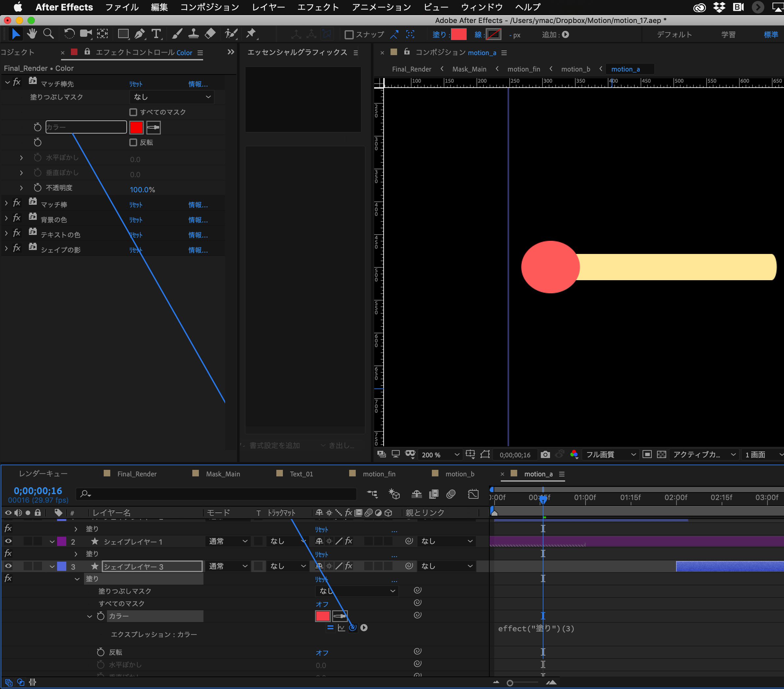Select the Pen tool in the toolbar
The width and height of the screenshot is (784, 689).
[139, 34]
